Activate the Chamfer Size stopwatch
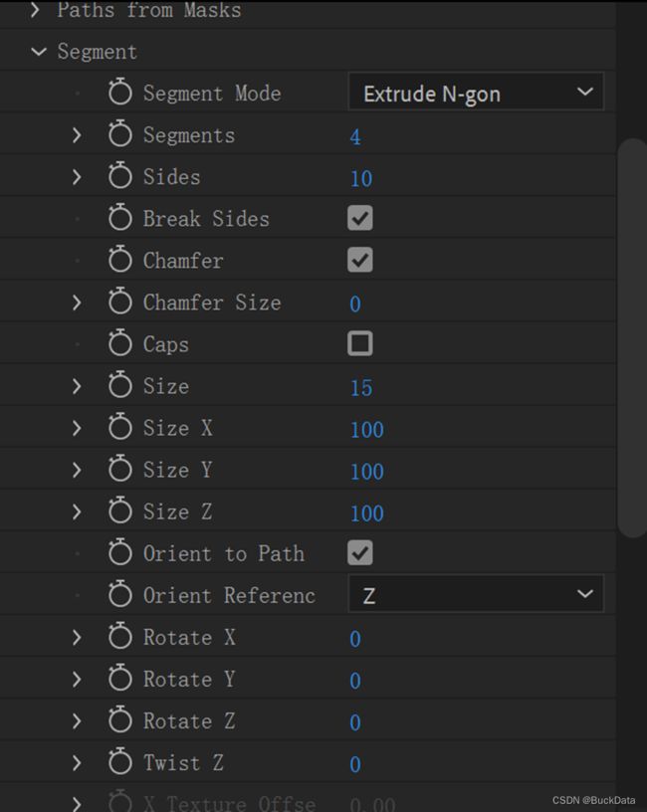Screen dimensions: 647x812 coord(120,301)
